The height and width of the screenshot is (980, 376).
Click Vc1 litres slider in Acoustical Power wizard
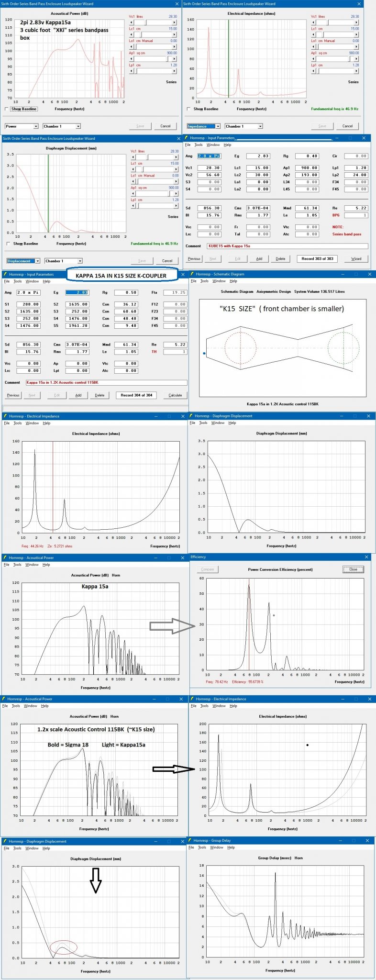(153, 22)
